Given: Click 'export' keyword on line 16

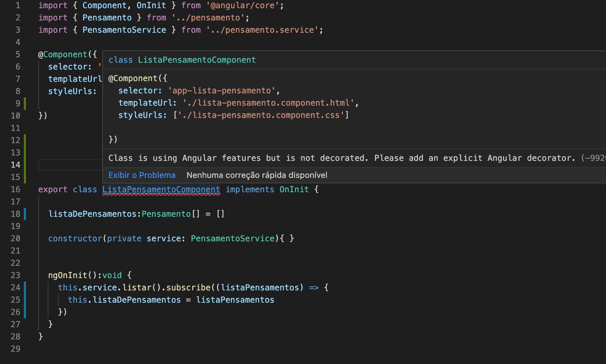Looking at the screenshot, I should click(53, 189).
